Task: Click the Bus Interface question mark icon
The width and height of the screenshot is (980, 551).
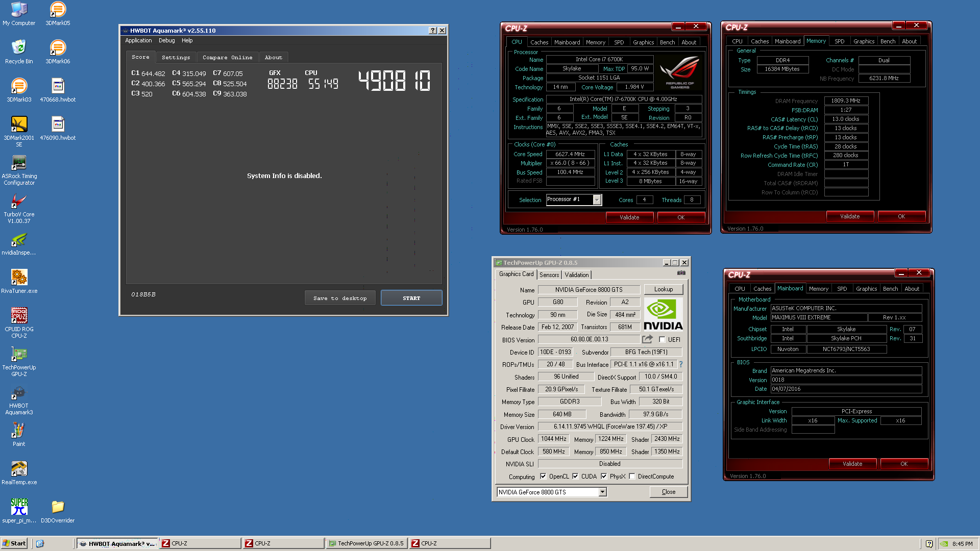Action: click(680, 364)
